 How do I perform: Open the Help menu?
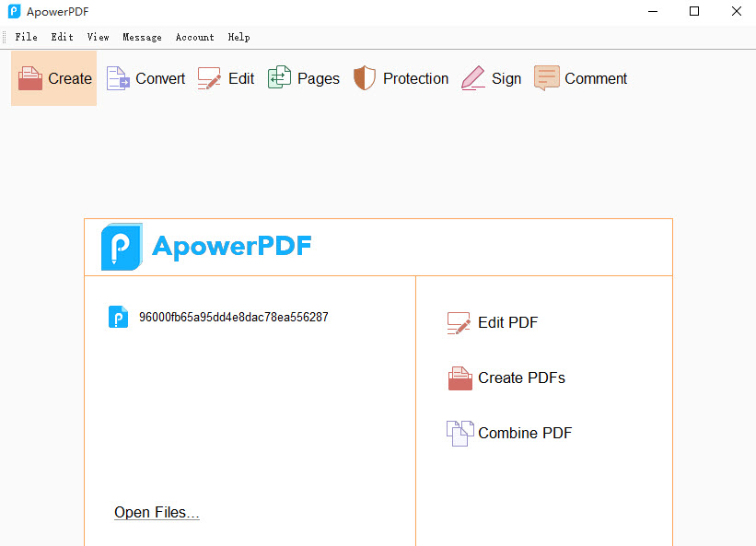(238, 37)
